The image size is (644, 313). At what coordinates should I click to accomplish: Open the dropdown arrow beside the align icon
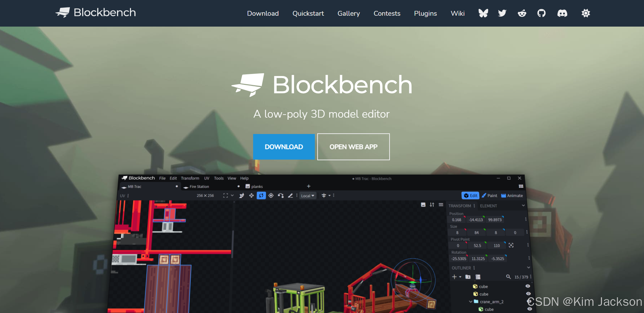[330, 196]
